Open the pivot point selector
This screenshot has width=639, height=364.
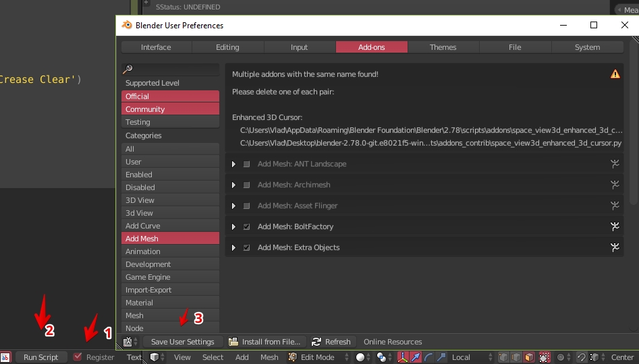coord(385,357)
